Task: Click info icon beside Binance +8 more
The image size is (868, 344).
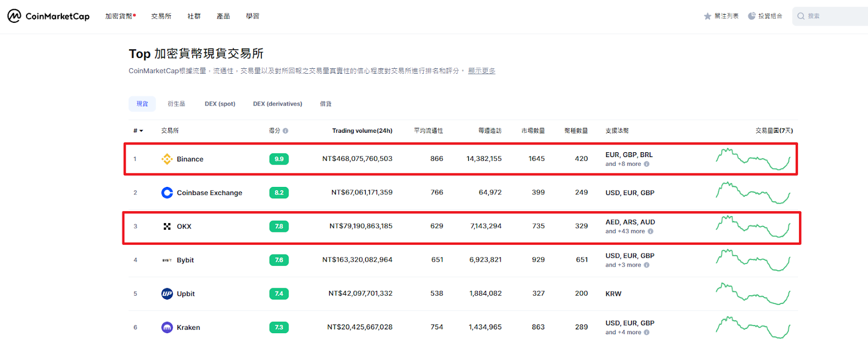Action: [x=647, y=164]
